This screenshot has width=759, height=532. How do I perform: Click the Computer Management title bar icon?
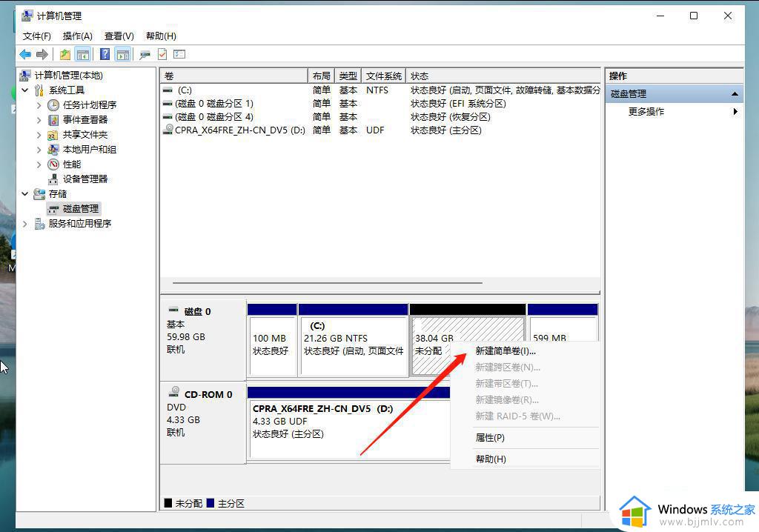(x=27, y=16)
